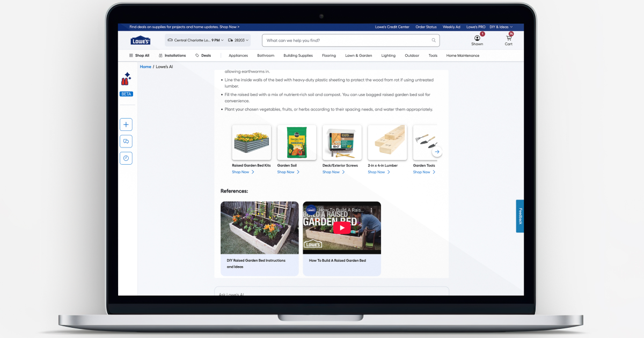Click the BETA badge
This screenshot has width=644, height=338.
click(x=126, y=94)
